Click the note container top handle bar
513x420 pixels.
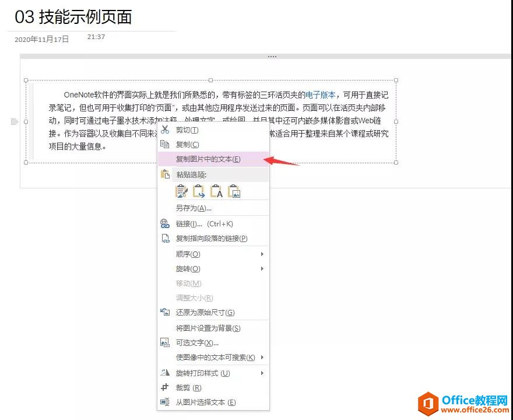[x=265, y=57]
